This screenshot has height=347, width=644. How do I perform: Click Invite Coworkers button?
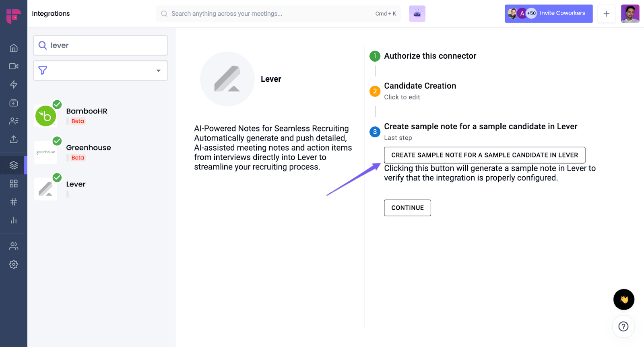549,14
